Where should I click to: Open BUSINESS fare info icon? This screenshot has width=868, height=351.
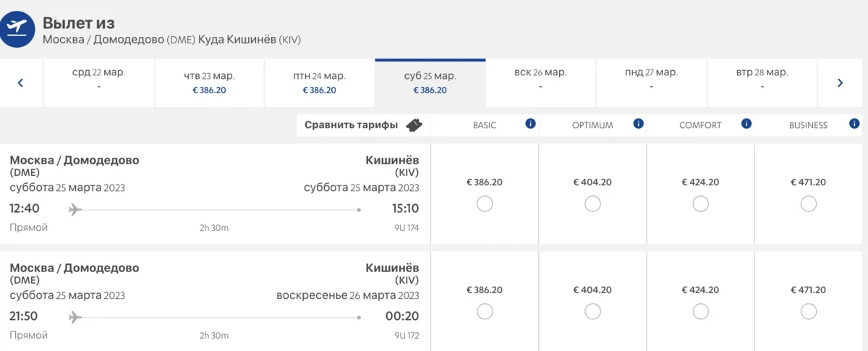tap(854, 124)
